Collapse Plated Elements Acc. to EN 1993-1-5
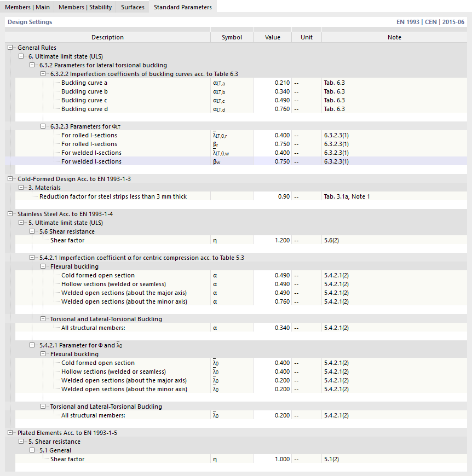472x476 pixels. coord(10,433)
